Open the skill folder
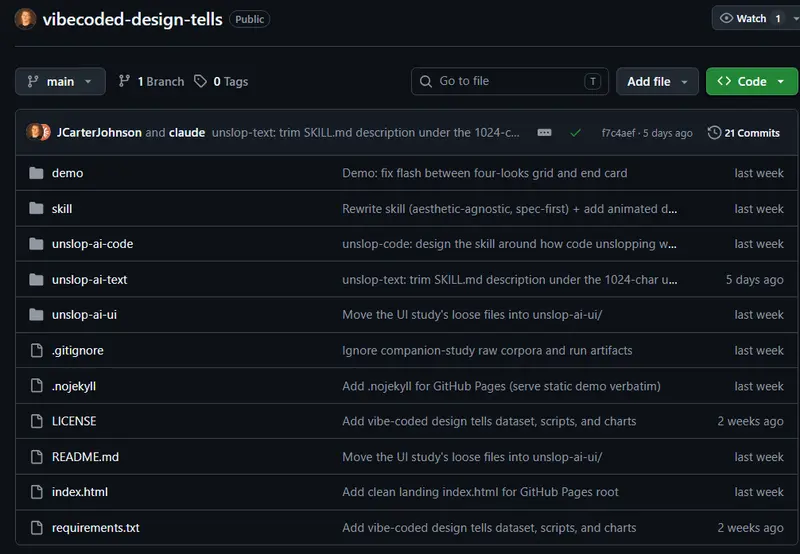 [62, 209]
